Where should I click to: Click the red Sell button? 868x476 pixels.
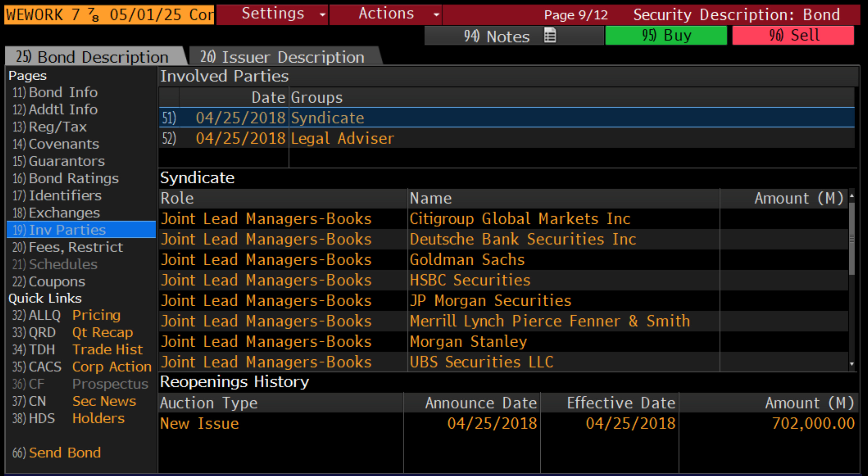pyautogui.click(x=793, y=35)
